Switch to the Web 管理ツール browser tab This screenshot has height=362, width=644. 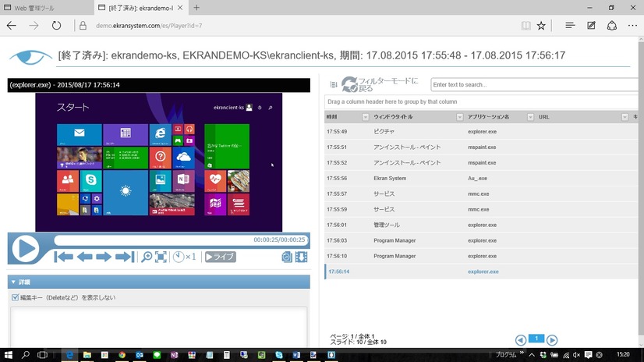(x=47, y=8)
